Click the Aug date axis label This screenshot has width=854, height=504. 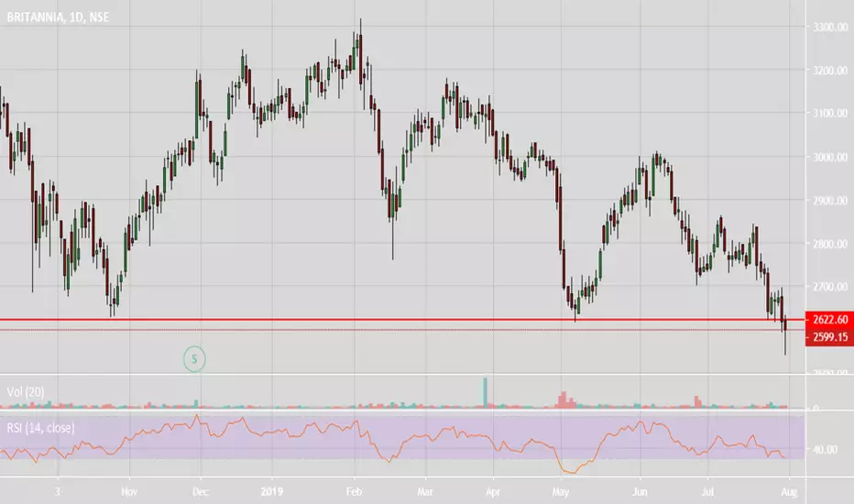pyautogui.click(x=789, y=493)
